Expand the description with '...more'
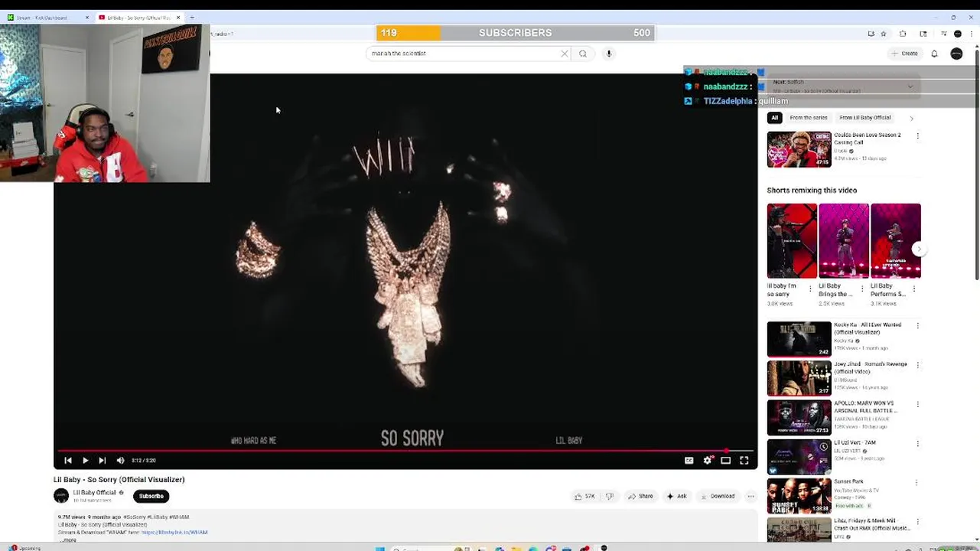The width and height of the screenshot is (980, 551). coord(67,540)
